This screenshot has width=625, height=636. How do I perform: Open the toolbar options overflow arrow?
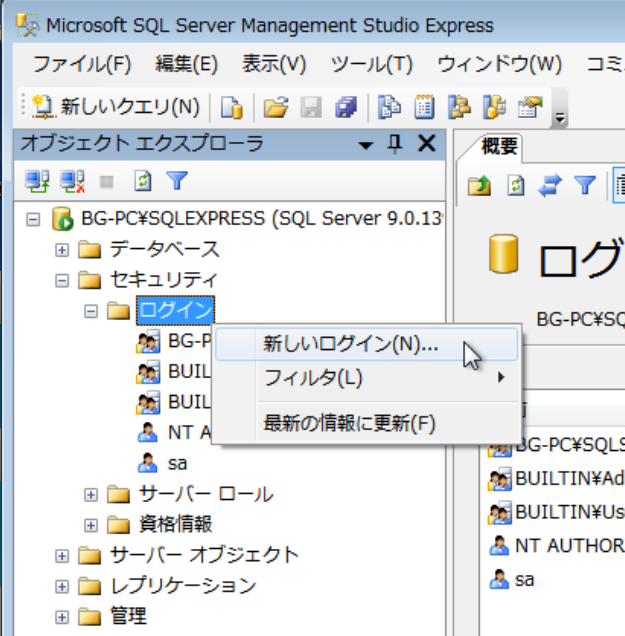click(560, 118)
